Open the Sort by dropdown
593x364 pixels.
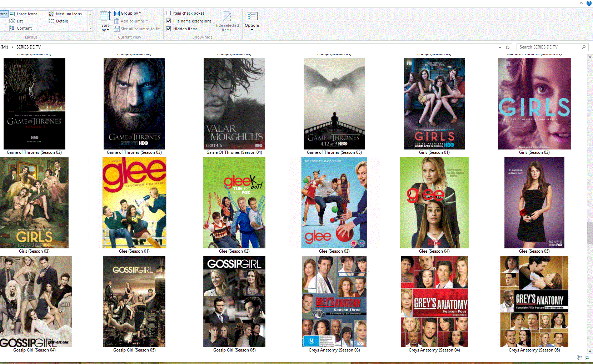105,22
